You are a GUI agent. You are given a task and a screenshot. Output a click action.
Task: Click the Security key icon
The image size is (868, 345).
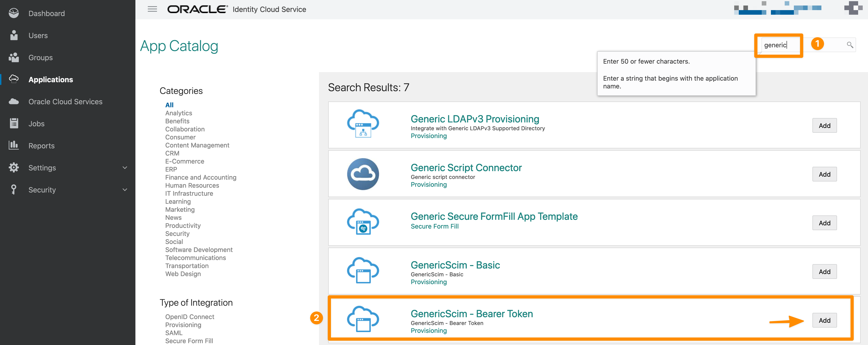point(14,189)
